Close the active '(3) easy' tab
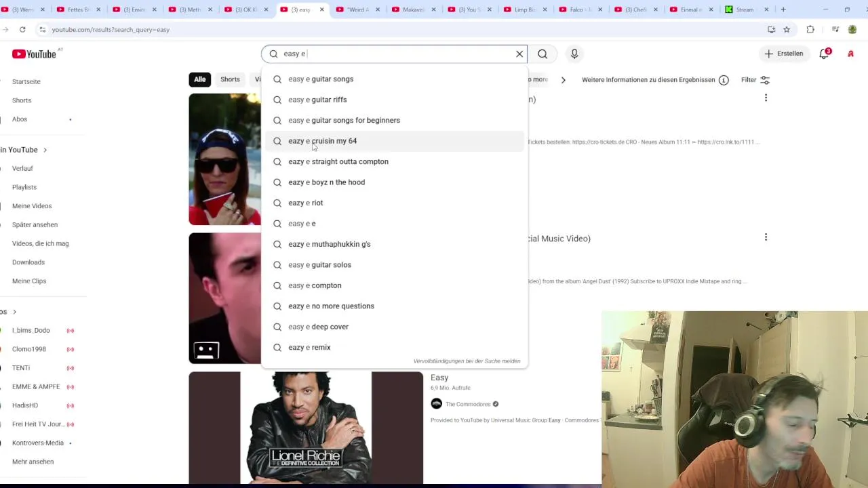 tap(321, 9)
